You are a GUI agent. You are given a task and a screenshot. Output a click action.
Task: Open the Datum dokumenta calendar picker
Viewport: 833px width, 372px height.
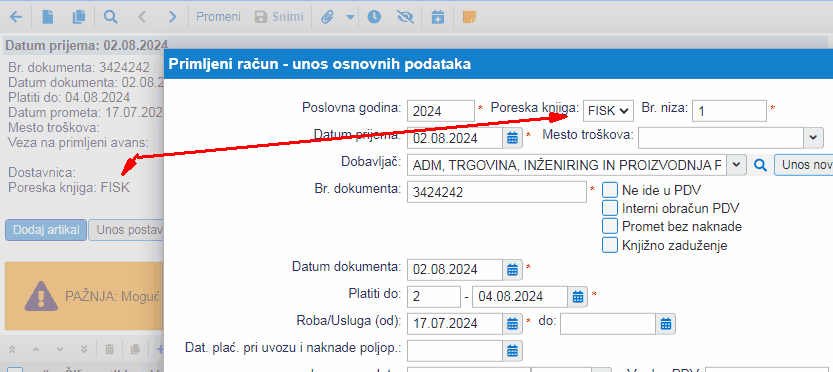click(x=512, y=270)
